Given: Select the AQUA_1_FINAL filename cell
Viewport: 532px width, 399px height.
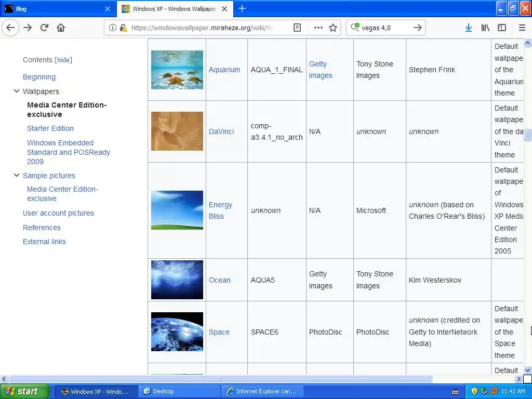Looking at the screenshot, I should tap(276, 70).
